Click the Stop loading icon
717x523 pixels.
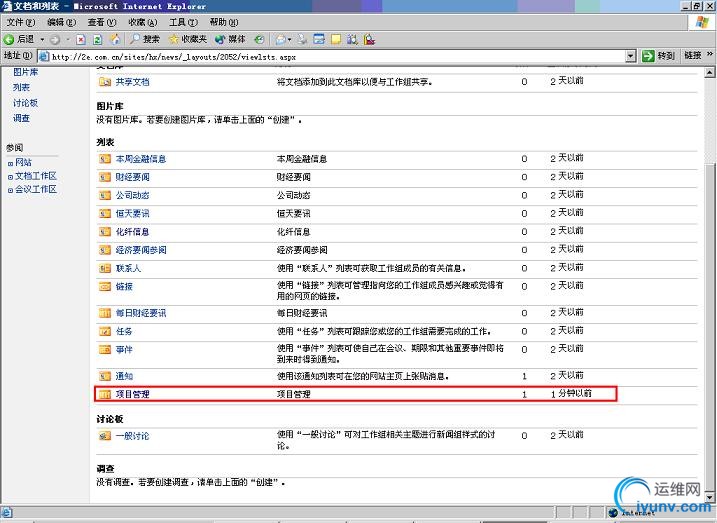(x=81, y=40)
